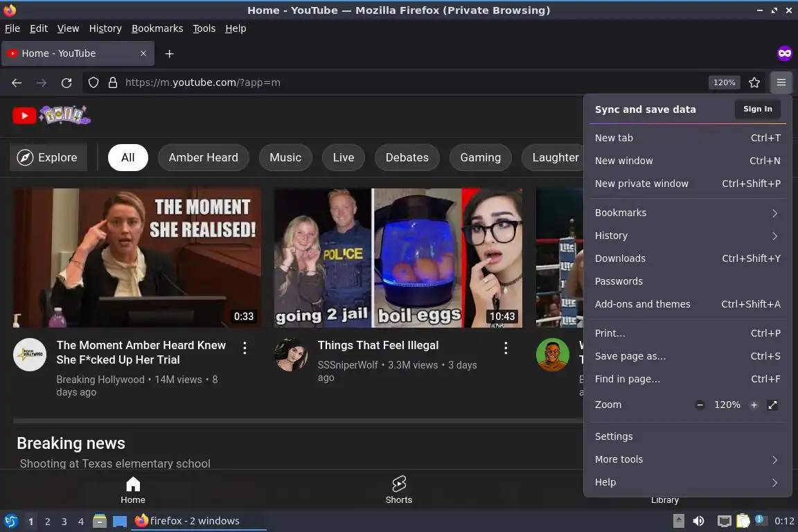Open the green cartoon channel avatar
The width and height of the screenshot is (798, 532).
553,355
